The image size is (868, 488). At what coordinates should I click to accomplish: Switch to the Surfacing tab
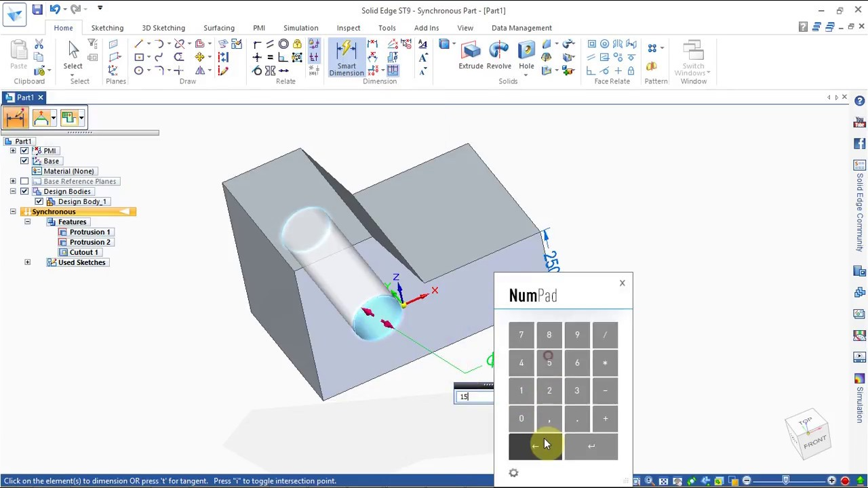(x=218, y=28)
